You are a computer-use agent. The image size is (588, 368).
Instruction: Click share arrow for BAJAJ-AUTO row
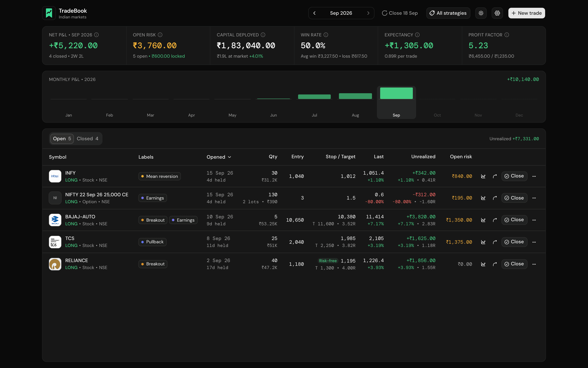[495, 220]
